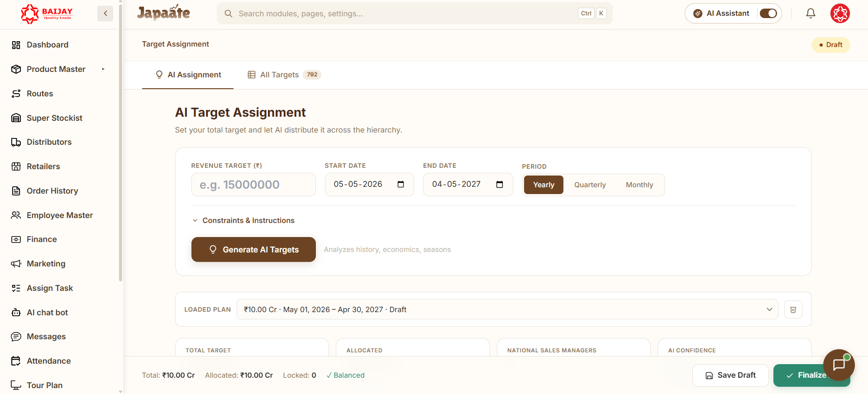
Task: Click the Finalize button
Action: tap(811, 375)
